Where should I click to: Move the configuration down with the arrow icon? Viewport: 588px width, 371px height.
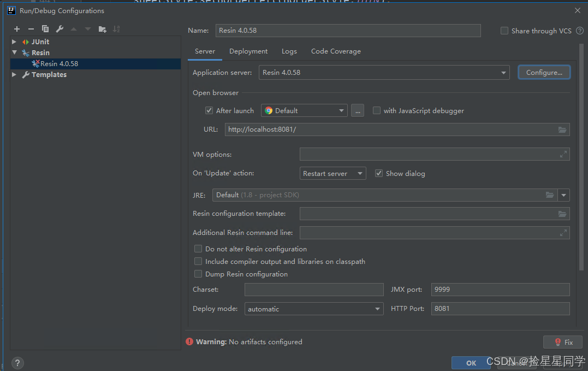coord(88,29)
